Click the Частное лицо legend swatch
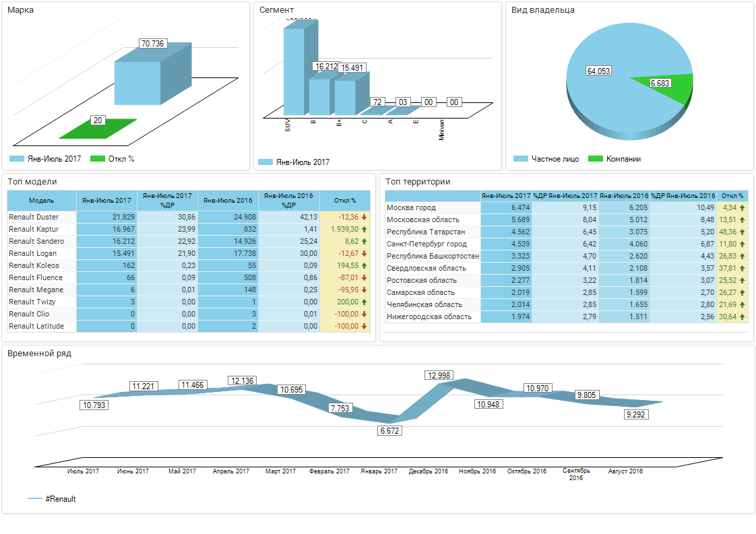Image resolution: width=756 pixels, height=534 pixels. point(521,158)
